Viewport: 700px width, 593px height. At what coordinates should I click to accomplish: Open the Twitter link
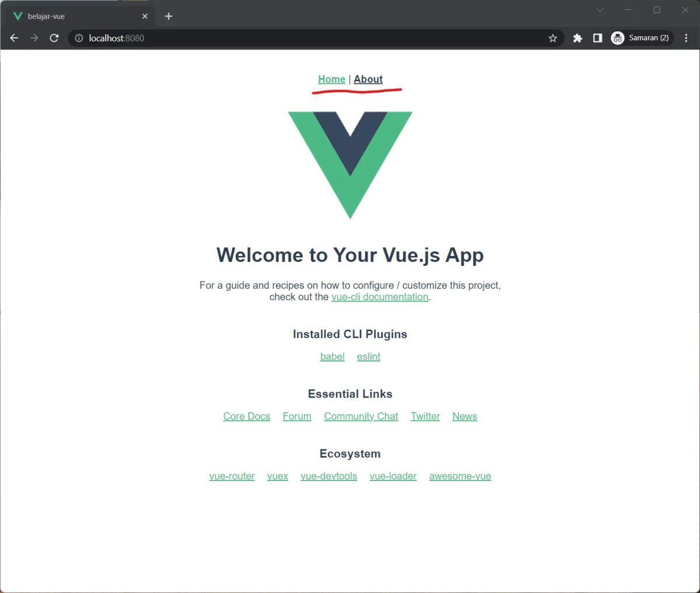click(425, 416)
